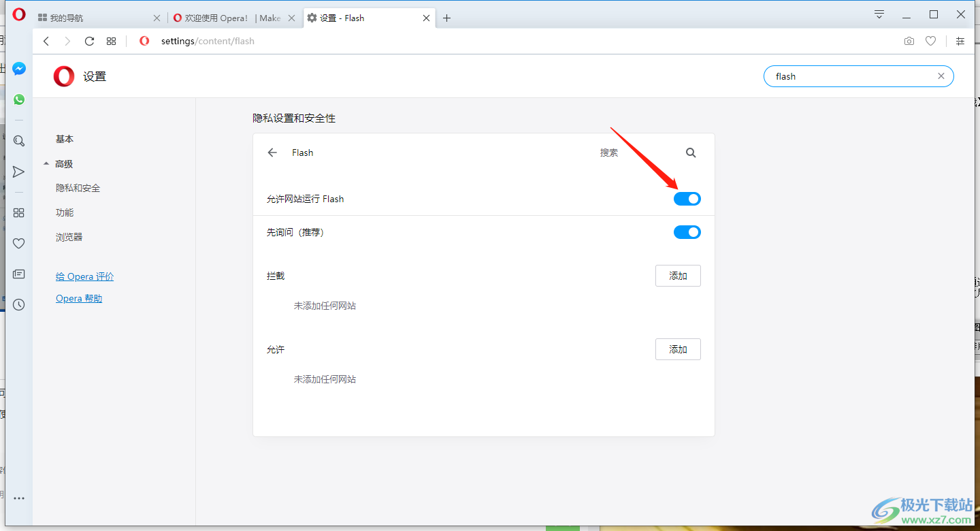Click the 隐私设置和安全性 heading
The width and height of the screenshot is (980, 531).
coord(294,118)
